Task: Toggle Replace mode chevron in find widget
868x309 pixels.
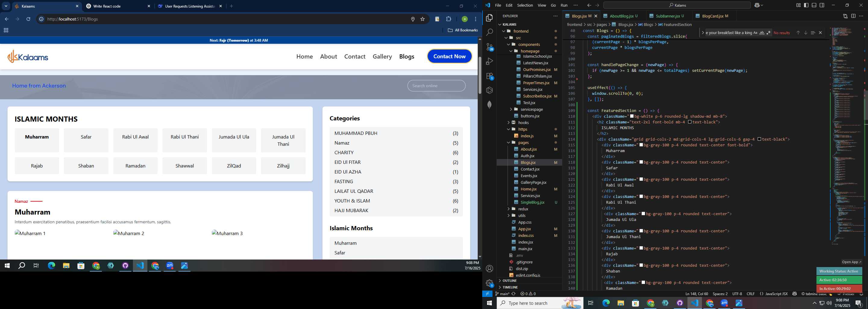Action: pyautogui.click(x=703, y=33)
